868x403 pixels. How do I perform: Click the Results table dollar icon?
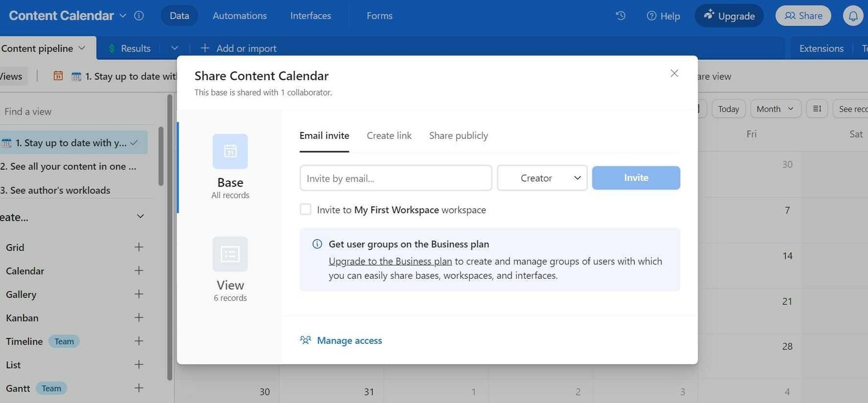(x=112, y=48)
